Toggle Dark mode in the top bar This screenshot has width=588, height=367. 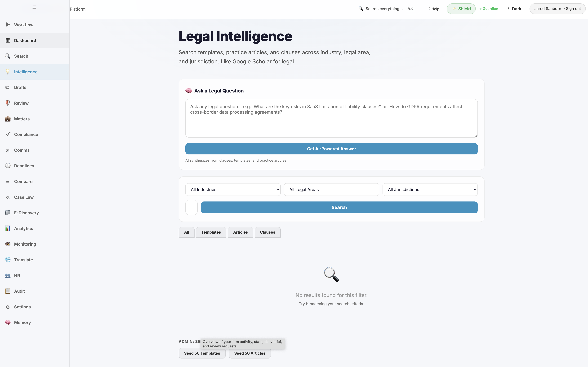pos(514,9)
